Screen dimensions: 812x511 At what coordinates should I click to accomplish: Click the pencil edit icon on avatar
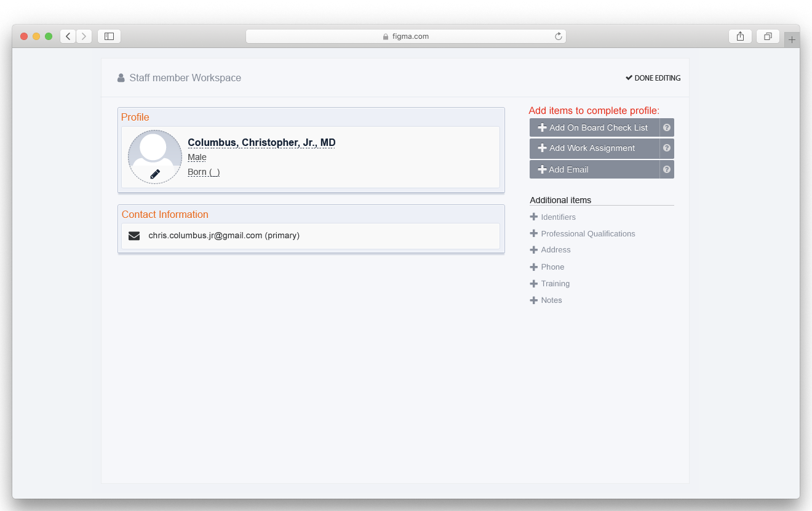(x=155, y=174)
